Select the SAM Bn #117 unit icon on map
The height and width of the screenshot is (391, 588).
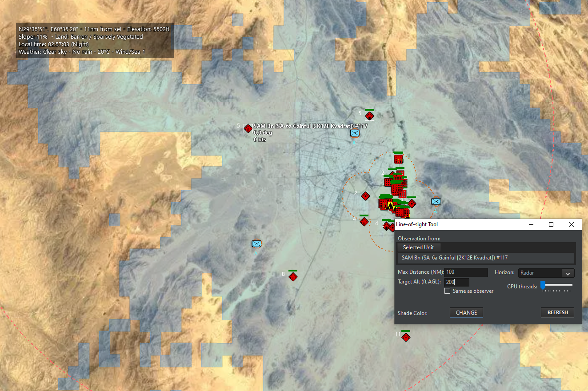point(248,128)
